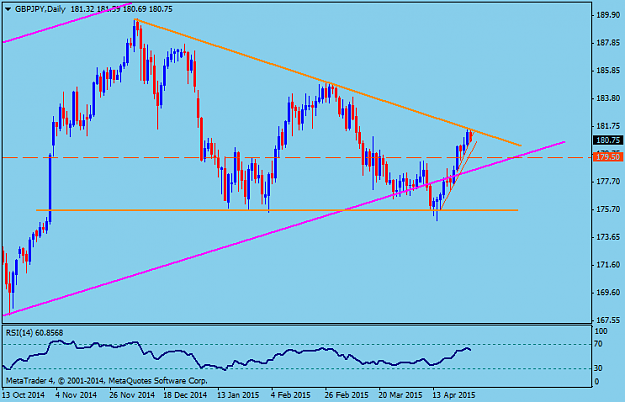Select the 183.80 price axis value
This screenshot has height=402, width=625.
coord(608,98)
